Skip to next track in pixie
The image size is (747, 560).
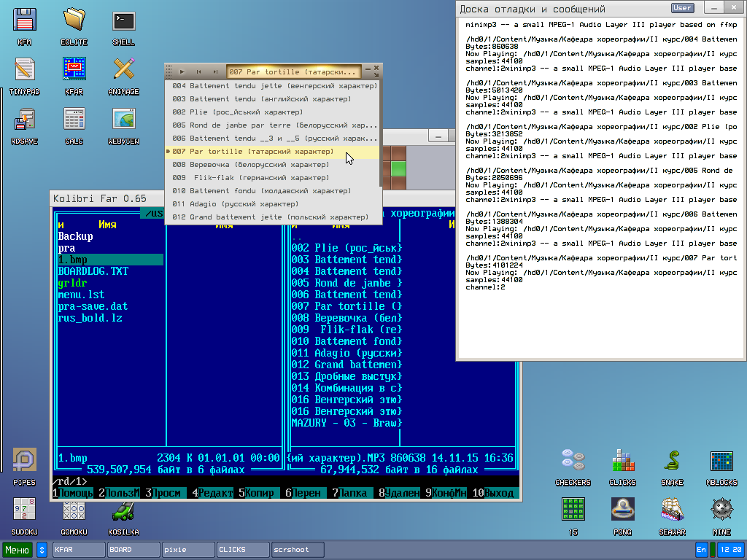pyautogui.click(x=214, y=71)
